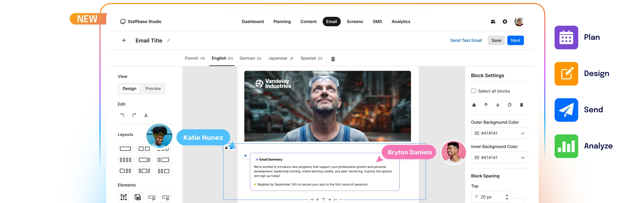The width and height of the screenshot is (644, 203).
Task: Select the Vandelay Industries header image
Action: (328, 106)
